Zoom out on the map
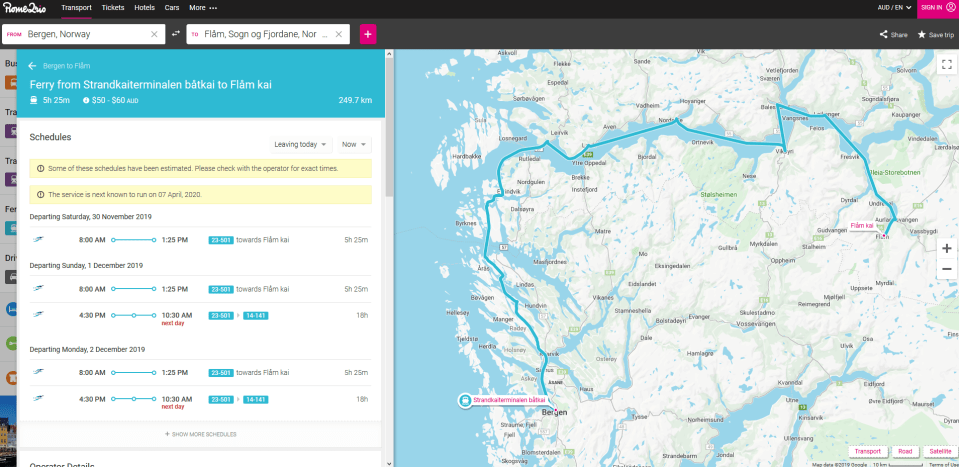959x467 pixels. pos(946,269)
